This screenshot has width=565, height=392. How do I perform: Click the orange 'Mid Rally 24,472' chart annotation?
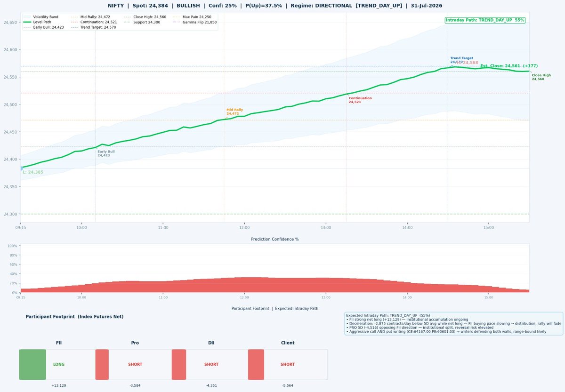coord(234,112)
